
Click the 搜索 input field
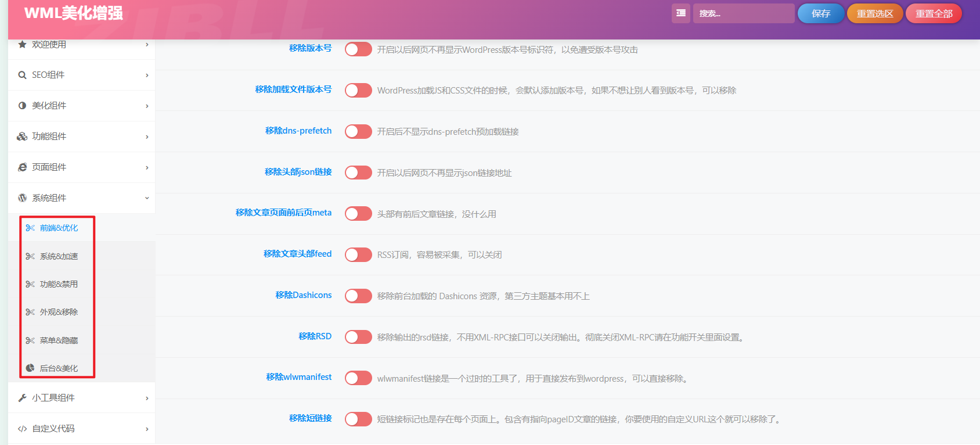pos(743,13)
